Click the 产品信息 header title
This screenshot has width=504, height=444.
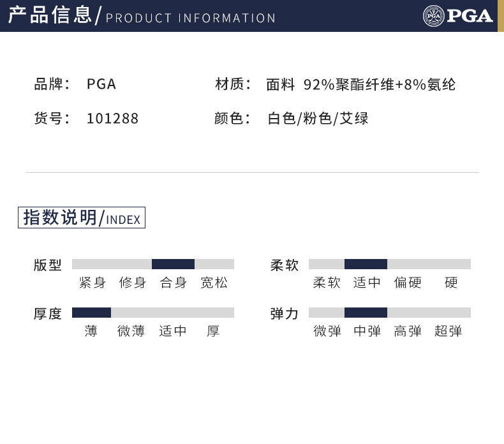50,15
